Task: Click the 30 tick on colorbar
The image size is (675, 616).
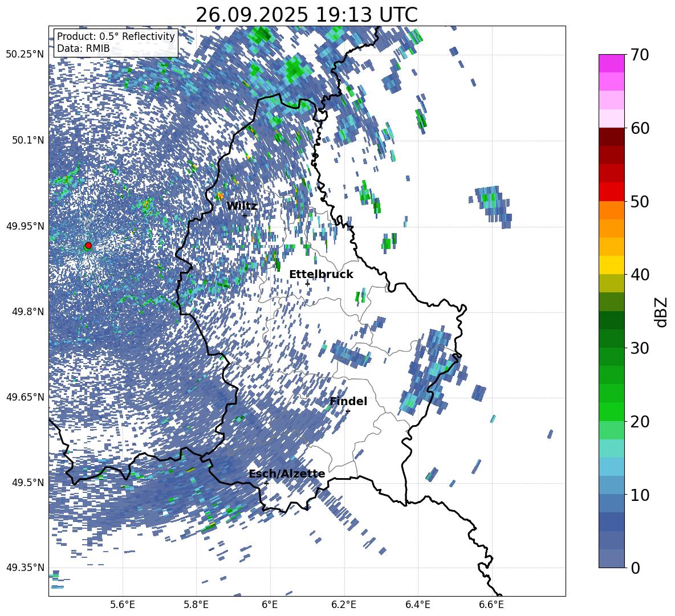Action: [x=640, y=348]
